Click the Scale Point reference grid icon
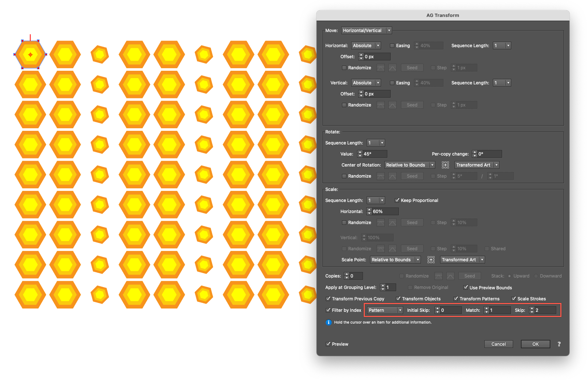Image resolution: width=588 pixels, height=380 pixels. 431,260
